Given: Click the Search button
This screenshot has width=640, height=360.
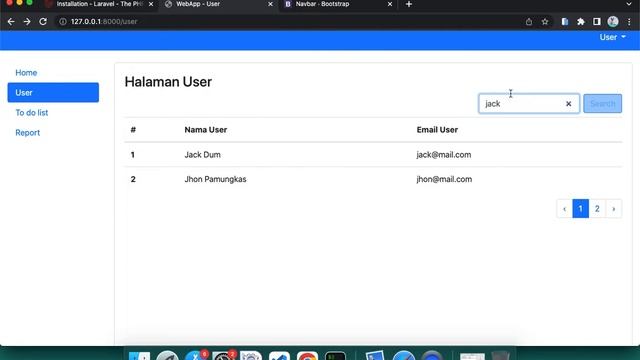Looking at the screenshot, I should coord(602,104).
